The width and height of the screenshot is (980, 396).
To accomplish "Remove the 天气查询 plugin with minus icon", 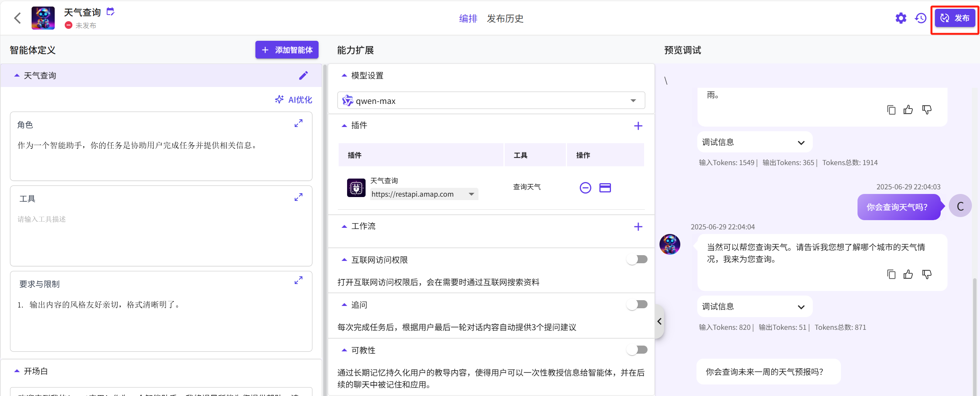I will coord(585,187).
